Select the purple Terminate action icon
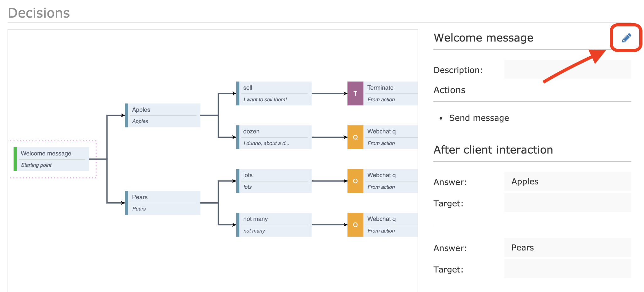The width and height of the screenshot is (644, 292). click(355, 93)
